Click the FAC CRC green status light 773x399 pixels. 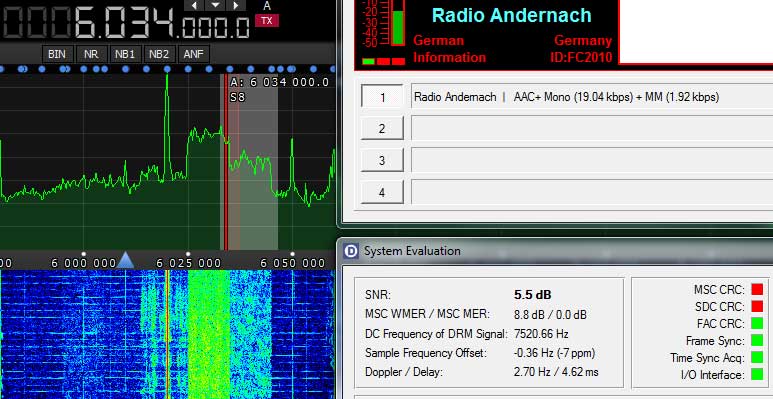tap(757, 324)
